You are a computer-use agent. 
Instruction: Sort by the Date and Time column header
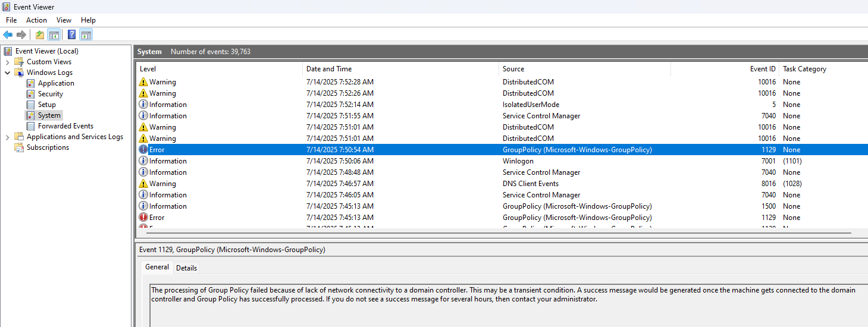[x=401, y=69]
